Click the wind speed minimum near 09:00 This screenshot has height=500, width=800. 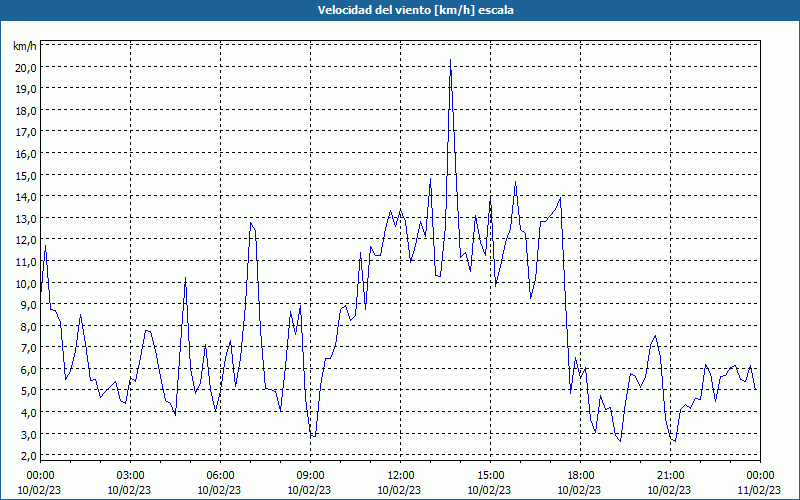tap(313, 436)
